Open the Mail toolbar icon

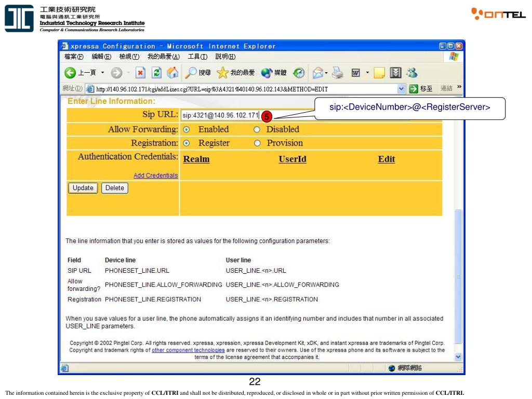(318, 73)
